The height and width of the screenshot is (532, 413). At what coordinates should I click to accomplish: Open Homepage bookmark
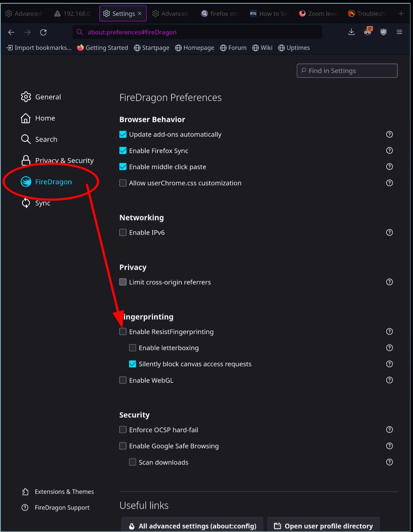(x=195, y=48)
